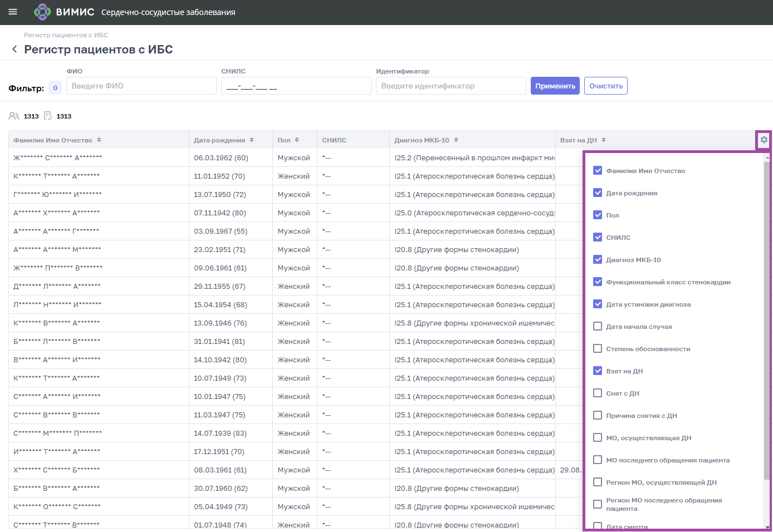This screenshot has width=773, height=532.
Task: Click the ВИМИС logo icon
Action: click(x=42, y=12)
